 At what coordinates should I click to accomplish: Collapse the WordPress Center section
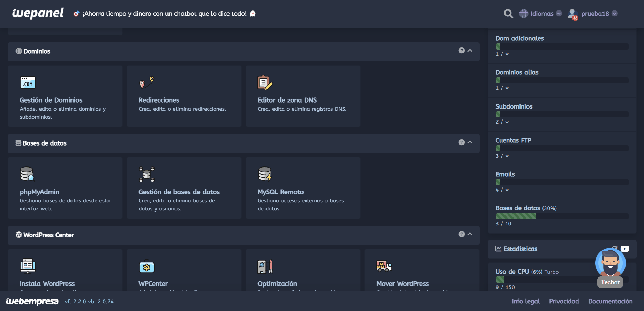470,234
